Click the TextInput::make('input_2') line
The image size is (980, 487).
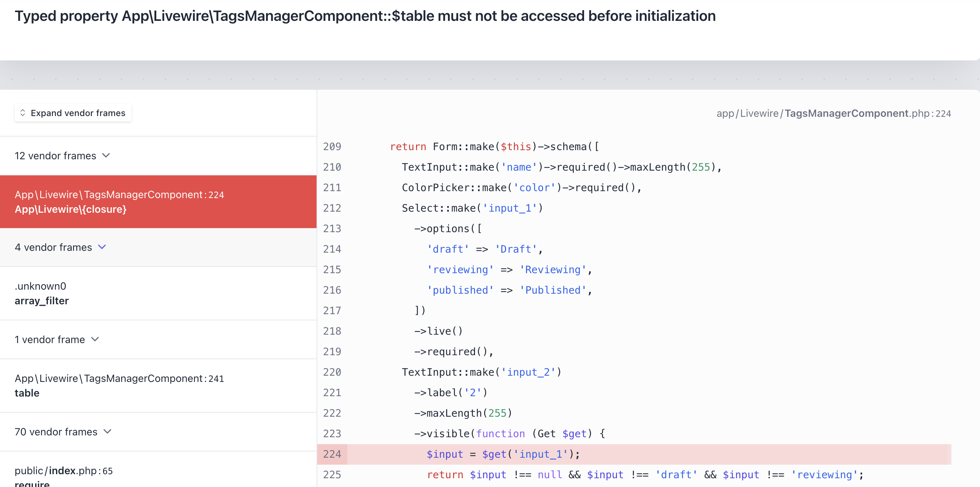click(482, 372)
